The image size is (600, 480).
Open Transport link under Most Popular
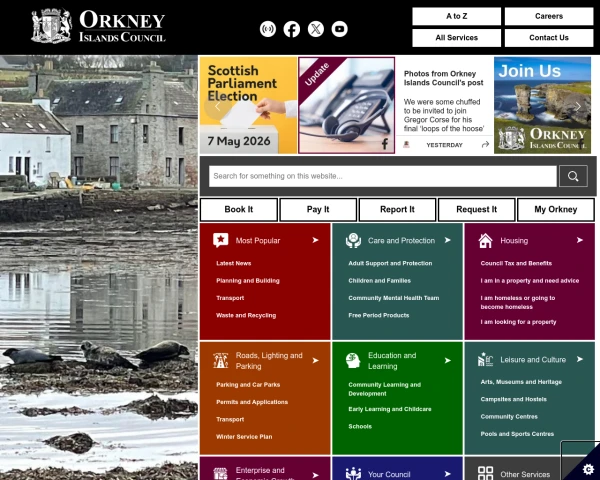coord(230,298)
